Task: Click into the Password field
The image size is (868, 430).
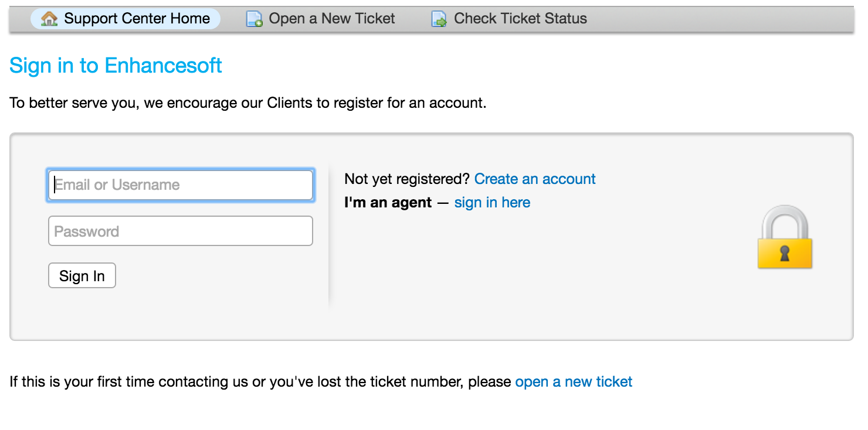Action: [x=180, y=231]
